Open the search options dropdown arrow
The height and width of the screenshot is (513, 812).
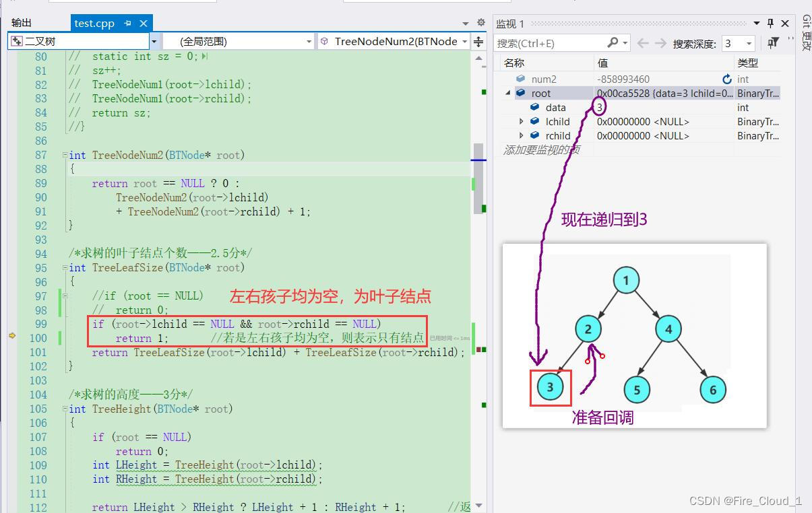(625, 43)
